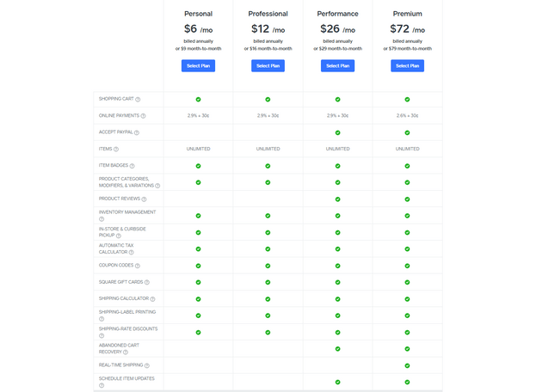Click the $26 /mo price
Viewport: 555px width, 392px height.
(x=337, y=28)
